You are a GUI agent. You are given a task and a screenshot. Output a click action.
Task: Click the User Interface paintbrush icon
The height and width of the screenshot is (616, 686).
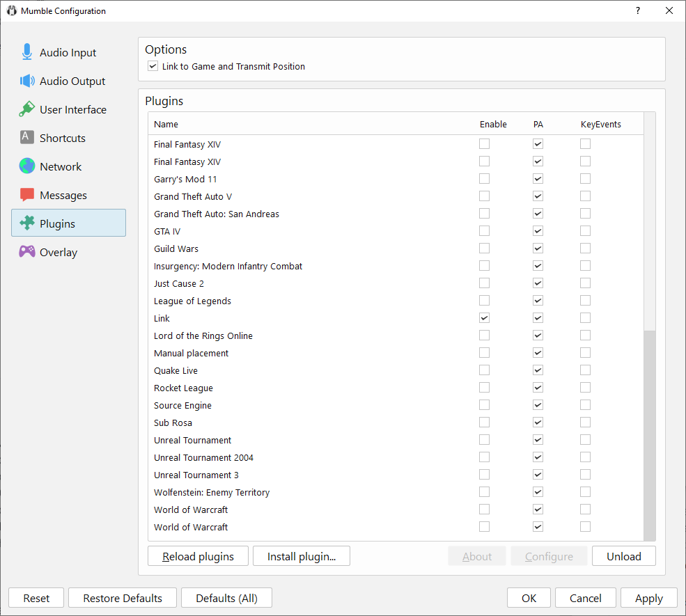[27, 109]
